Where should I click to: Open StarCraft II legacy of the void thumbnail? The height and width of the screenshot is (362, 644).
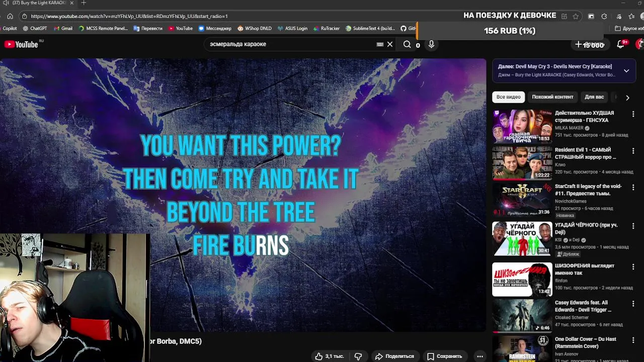pos(522,200)
